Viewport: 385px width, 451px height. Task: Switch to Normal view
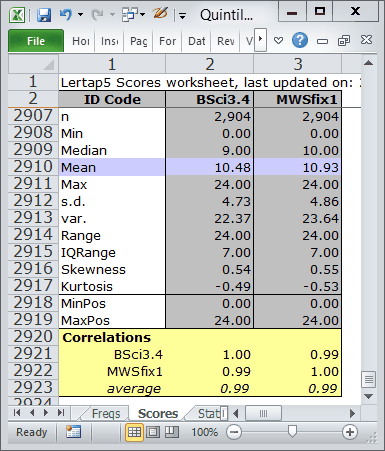pyautogui.click(x=134, y=432)
